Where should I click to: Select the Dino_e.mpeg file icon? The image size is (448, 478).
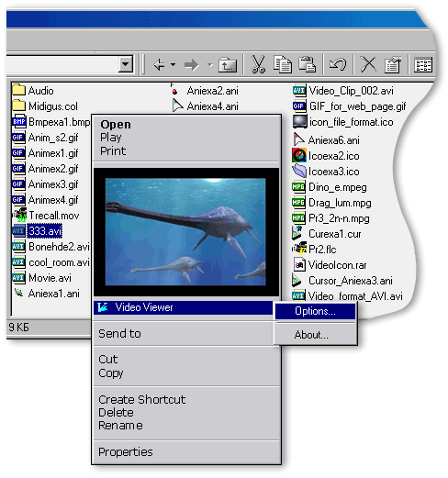tap(298, 187)
